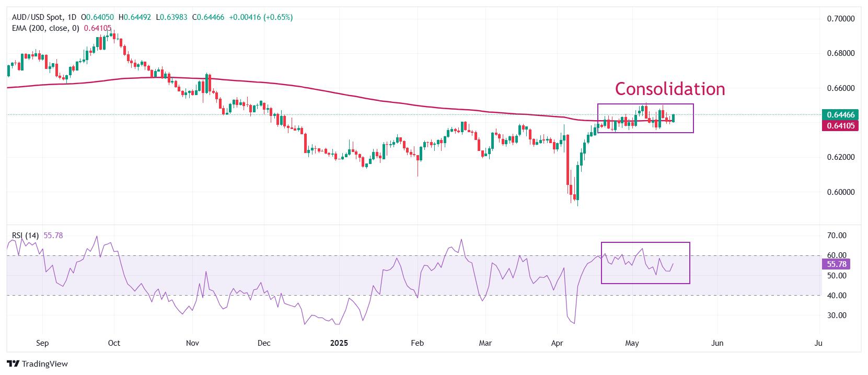Select the purple consolidation rectangle on price chart
Screen dimensions: 868x375
645,118
